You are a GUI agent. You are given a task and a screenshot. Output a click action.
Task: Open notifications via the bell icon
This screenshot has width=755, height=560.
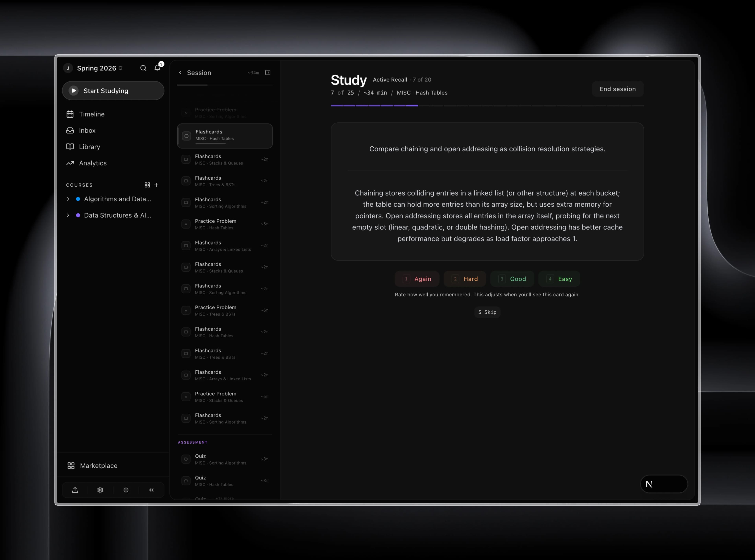coord(157,68)
